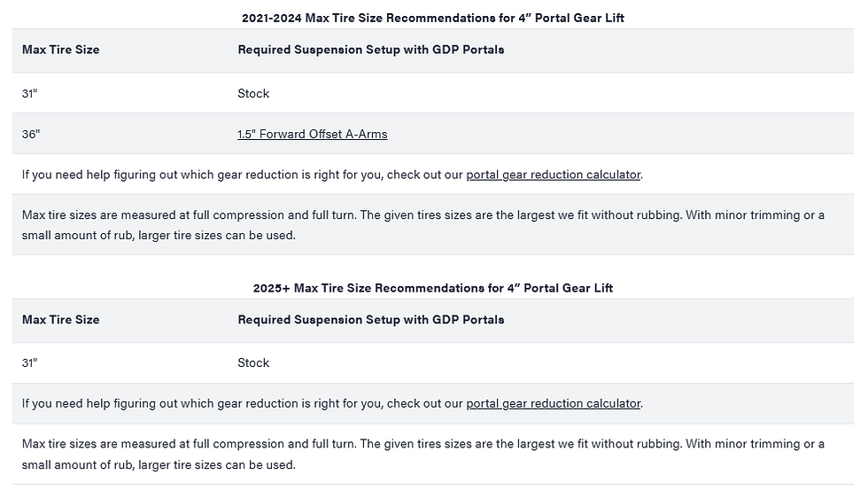Click "Max tire sizes are measured" in 2021-2024 note
The height and width of the screenshot is (498, 868).
click(x=97, y=215)
